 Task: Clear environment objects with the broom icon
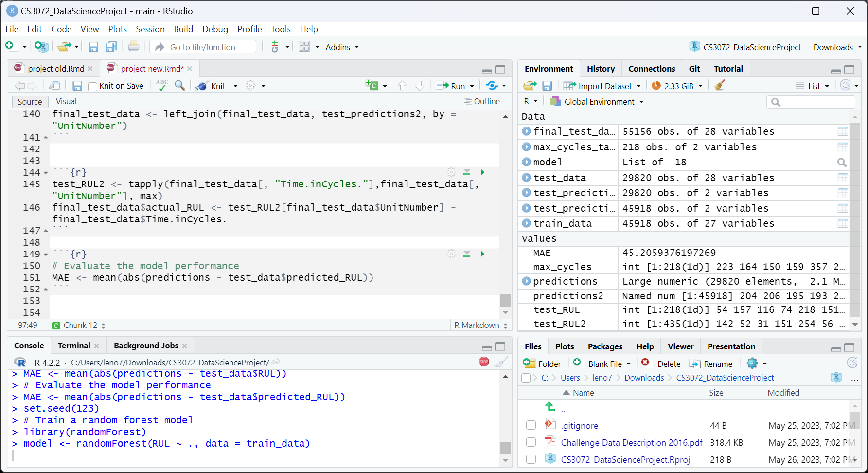(720, 85)
